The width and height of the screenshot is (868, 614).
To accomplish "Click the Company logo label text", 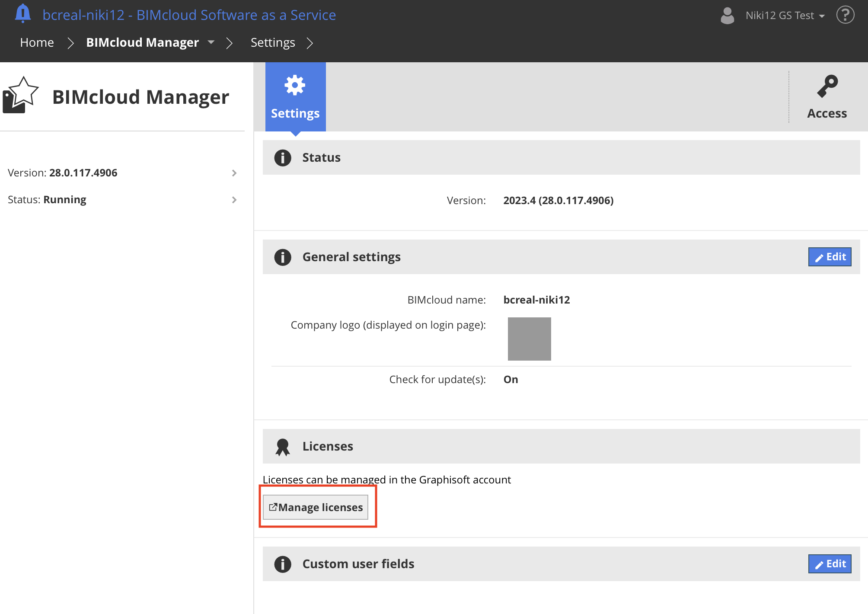I will tap(388, 325).
